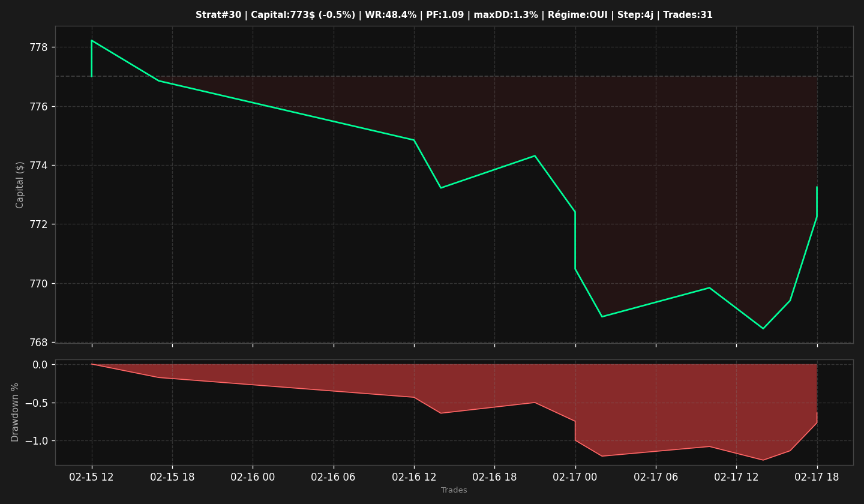Viewport: 864px width, 504px height.
Task: Click the 02-15 18 date label
Action: pyautogui.click(x=172, y=478)
